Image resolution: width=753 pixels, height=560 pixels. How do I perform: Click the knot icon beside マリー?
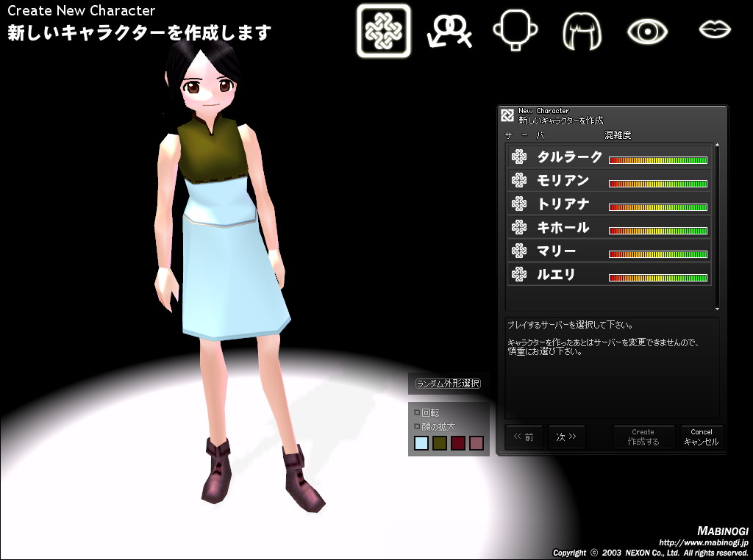(519, 251)
